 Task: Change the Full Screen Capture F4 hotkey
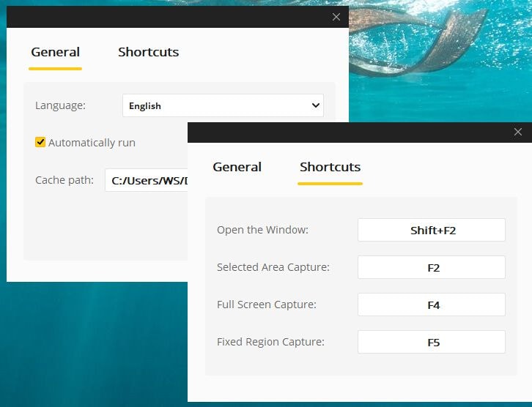[432, 305]
